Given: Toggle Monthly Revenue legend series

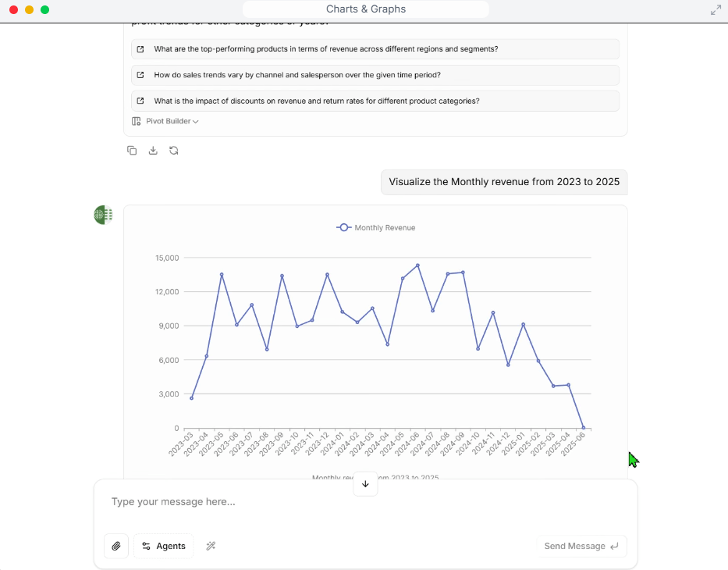Looking at the screenshot, I should pos(375,228).
